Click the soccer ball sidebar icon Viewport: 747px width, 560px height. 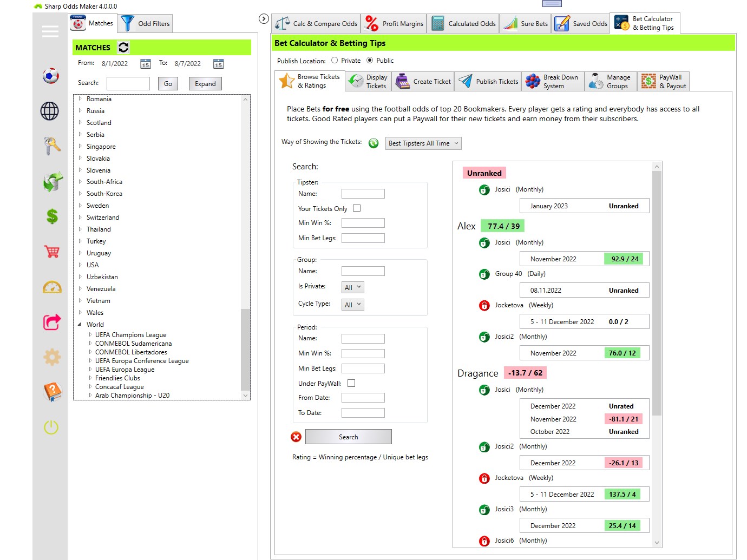[x=51, y=75]
